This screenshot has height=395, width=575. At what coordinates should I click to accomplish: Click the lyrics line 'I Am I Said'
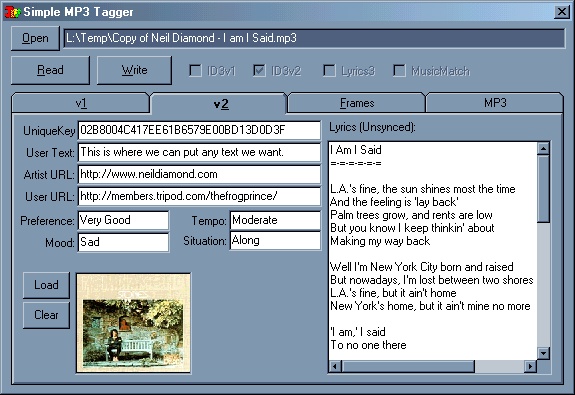tap(356, 150)
